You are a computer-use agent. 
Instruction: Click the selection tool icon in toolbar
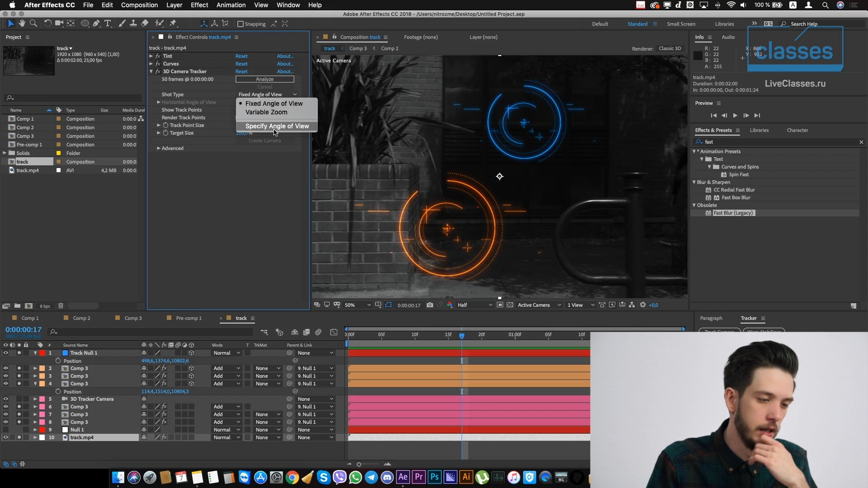(x=9, y=23)
